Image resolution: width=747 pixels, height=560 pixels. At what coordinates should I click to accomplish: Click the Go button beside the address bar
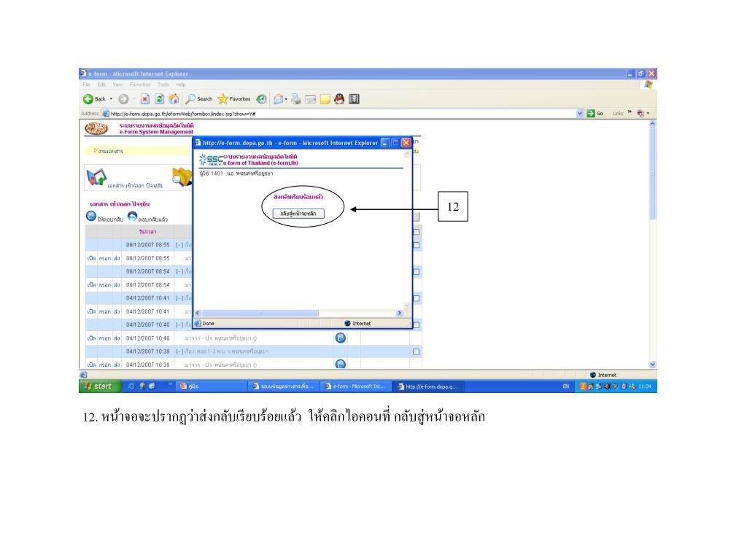click(x=595, y=113)
